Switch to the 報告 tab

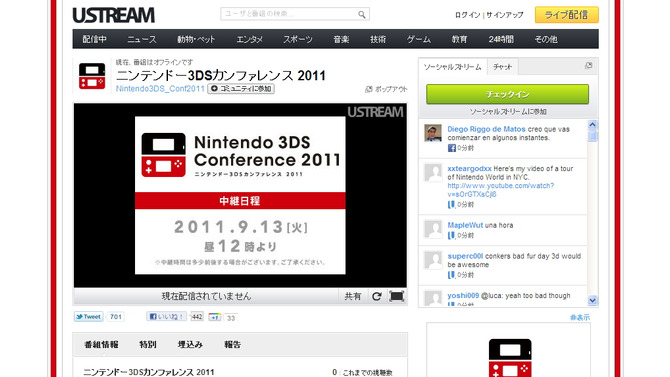pos(233,345)
